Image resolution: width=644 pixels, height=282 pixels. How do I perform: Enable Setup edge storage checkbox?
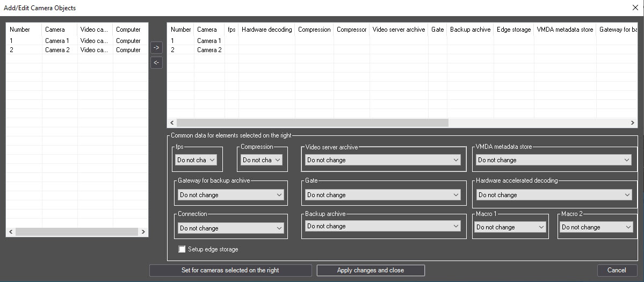pos(182,249)
